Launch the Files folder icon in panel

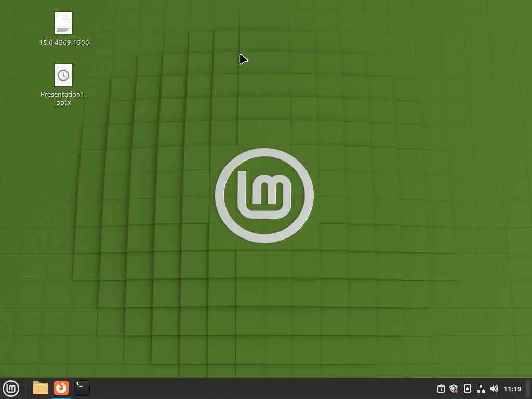pyautogui.click(x=41, y=388)
